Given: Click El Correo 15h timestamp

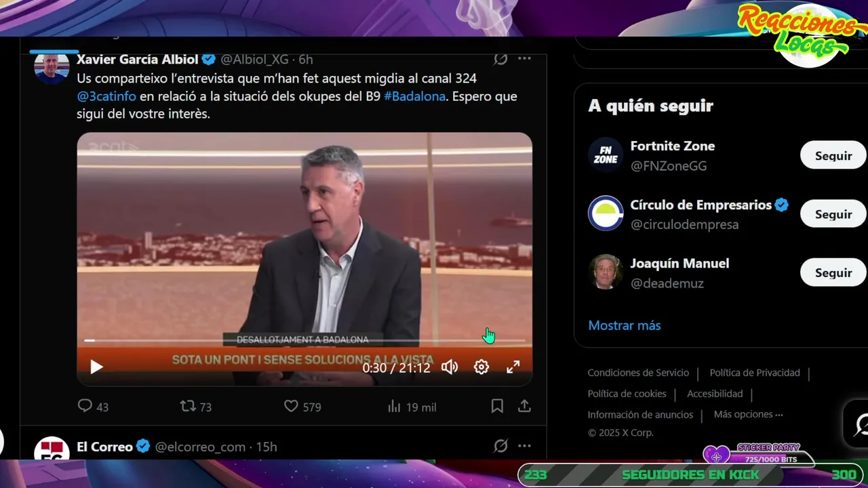Looking at the screenshot, I should pos(267,447).
